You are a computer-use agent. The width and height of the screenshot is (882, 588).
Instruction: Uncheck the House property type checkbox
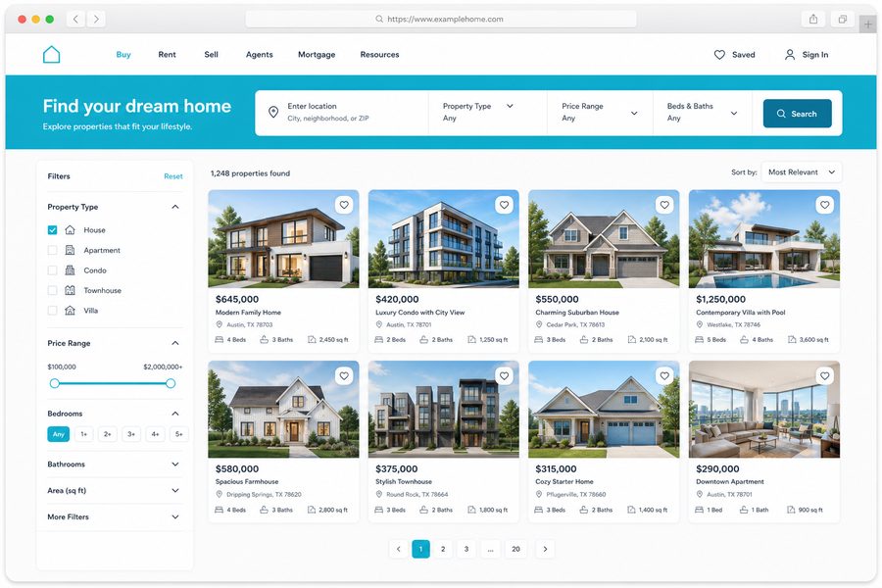click(52, 230)
